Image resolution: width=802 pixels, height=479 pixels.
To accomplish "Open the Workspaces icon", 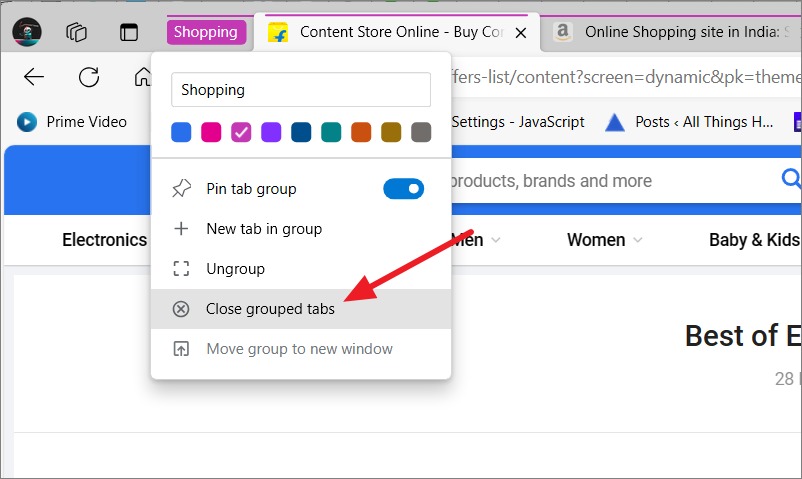I will click(76, 32).
